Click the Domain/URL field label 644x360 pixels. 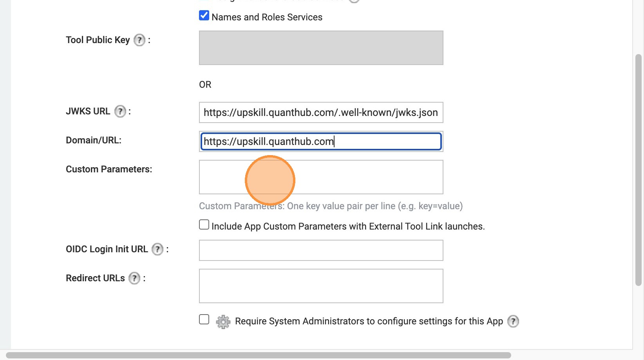click(94, 140)
